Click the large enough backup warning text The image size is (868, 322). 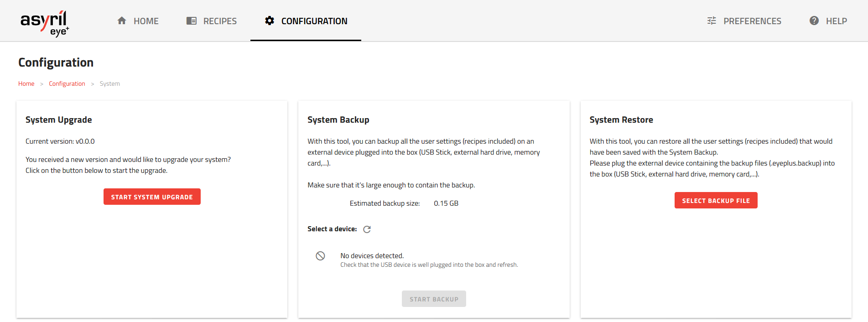tap(391, 185)
